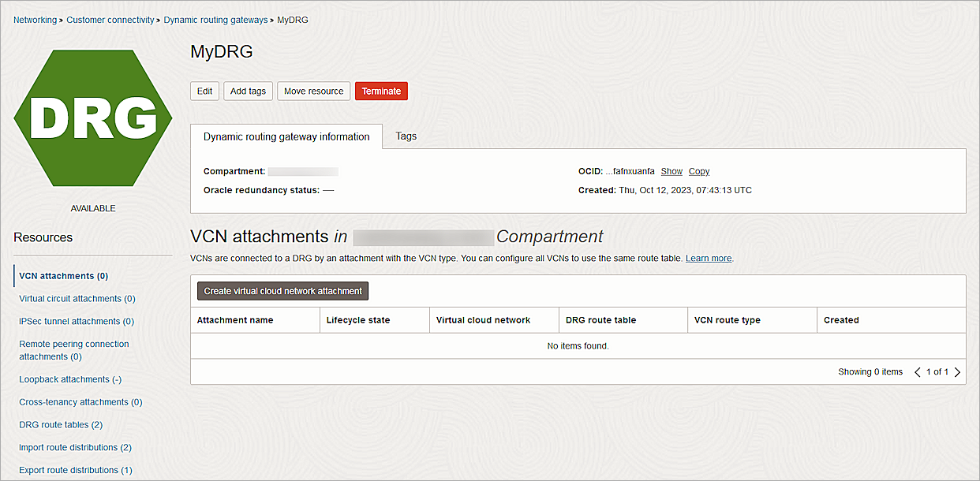Click the red Terminate button
This screenshot has width=980, height=481.
tap(381, 91)
